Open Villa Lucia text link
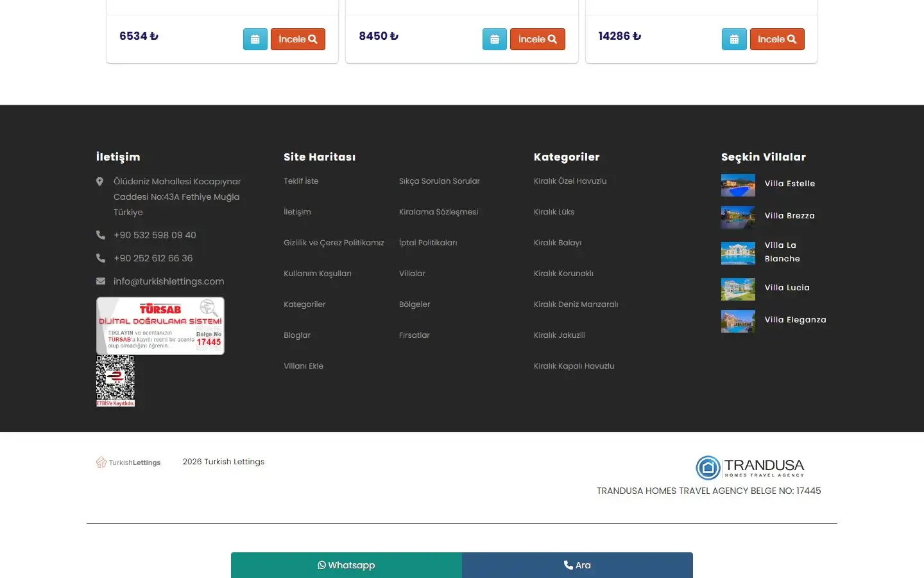The height and width of the screenshot is (578, 924). pos(787,288)
